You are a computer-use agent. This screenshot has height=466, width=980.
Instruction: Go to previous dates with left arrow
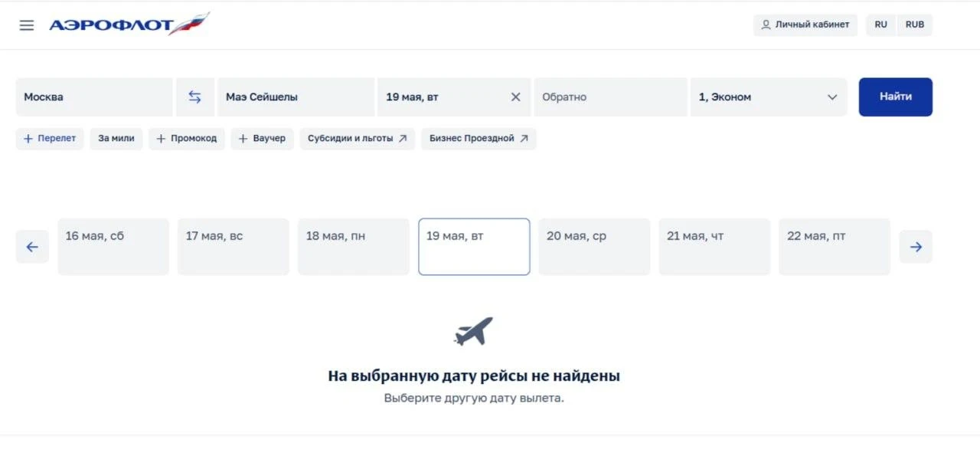tap(32, 247)
